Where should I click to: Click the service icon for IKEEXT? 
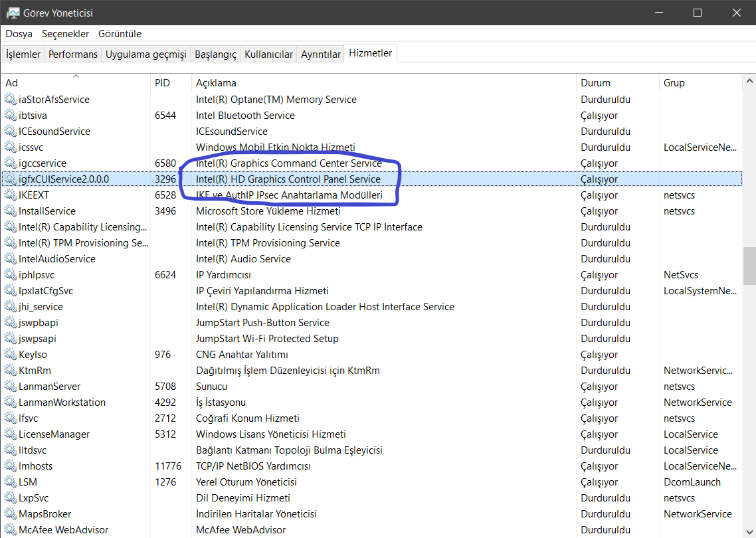[x=11, y=195]
